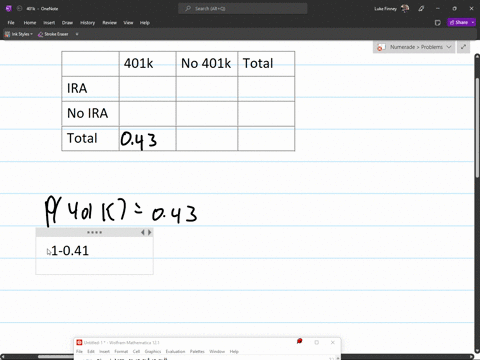
Task: Open quick access toolbar customize arrow
Action: point(77,34)
